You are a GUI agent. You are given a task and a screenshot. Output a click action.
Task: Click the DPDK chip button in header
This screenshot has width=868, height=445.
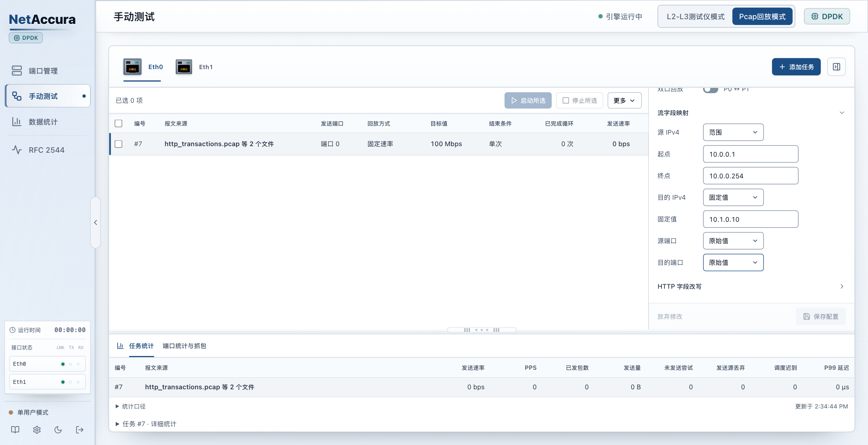click(827, 17)
